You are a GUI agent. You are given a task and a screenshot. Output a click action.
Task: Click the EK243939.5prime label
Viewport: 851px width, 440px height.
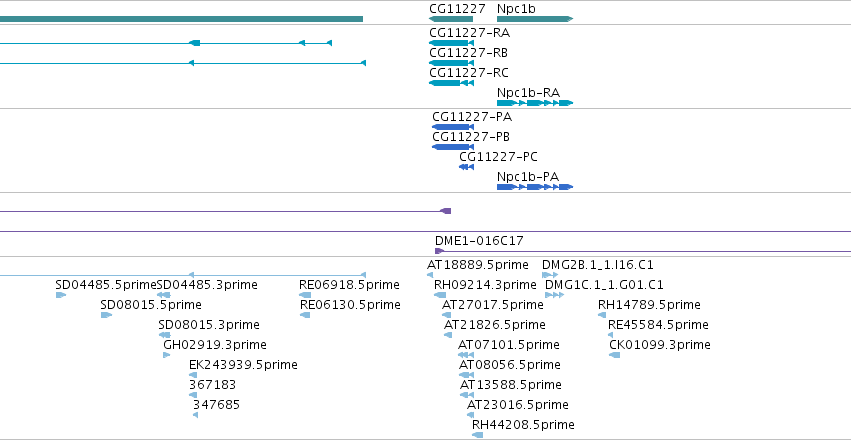pyautogui.click(x=243, y=365)
